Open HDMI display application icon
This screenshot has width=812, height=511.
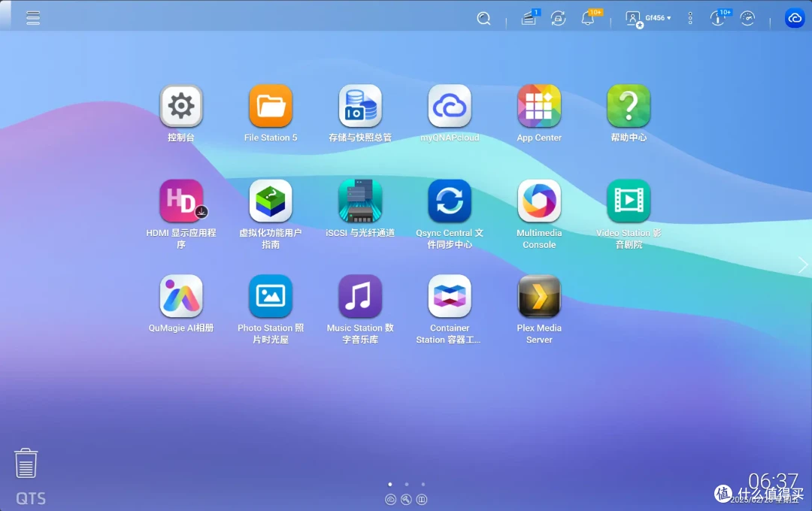180,201
